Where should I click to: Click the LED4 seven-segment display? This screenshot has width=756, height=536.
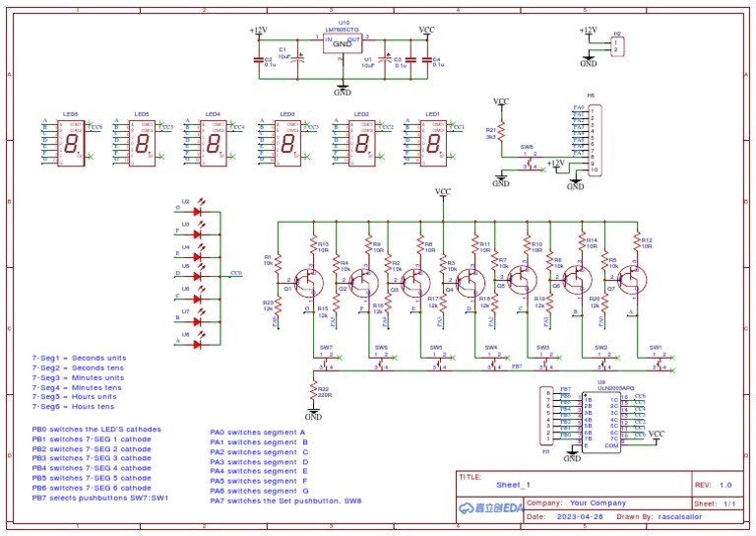tap(213, 143)
